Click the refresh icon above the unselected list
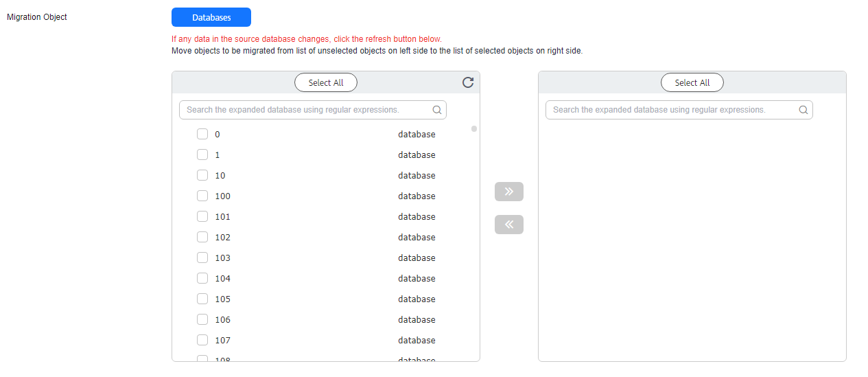Viewport: 868px width, 377px height. point(468,82)
